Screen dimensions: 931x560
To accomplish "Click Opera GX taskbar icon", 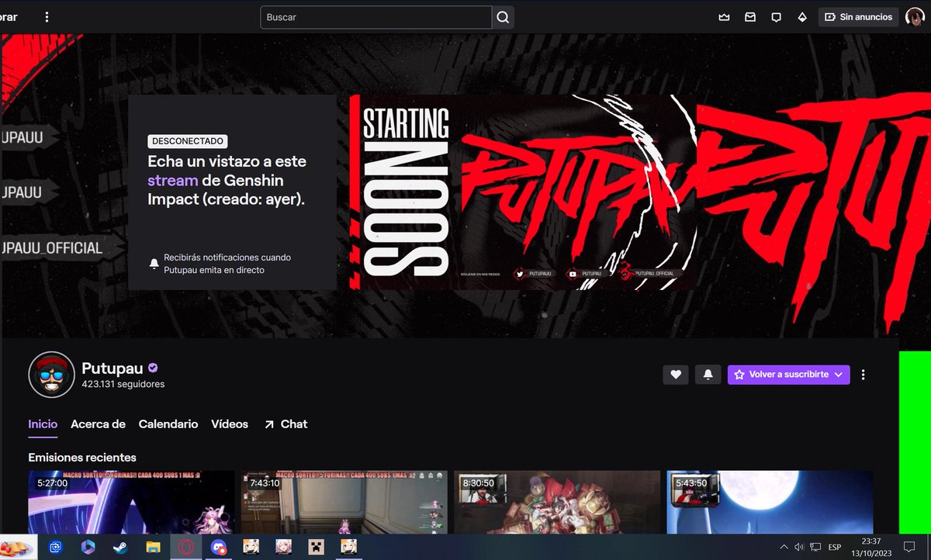I will point(185,547).
